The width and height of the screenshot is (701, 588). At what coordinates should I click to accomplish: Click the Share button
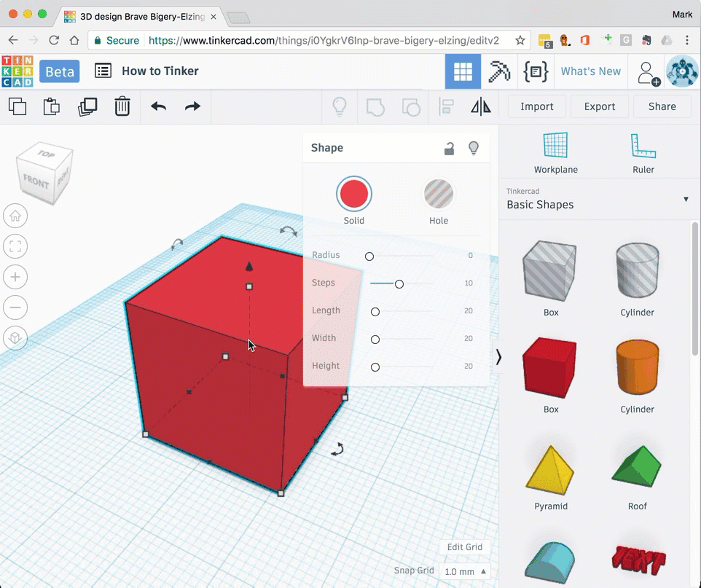click(662, 106)
